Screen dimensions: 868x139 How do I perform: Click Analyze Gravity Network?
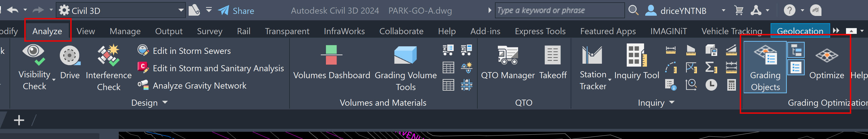[192, 85]
